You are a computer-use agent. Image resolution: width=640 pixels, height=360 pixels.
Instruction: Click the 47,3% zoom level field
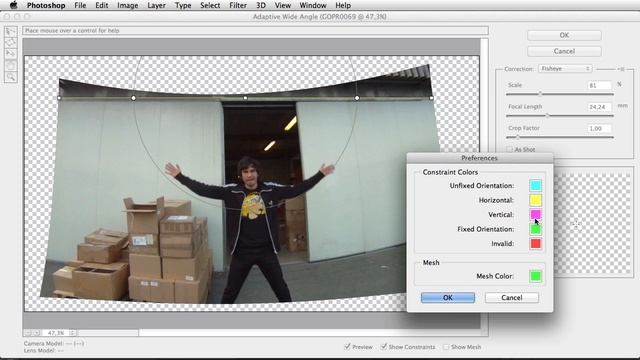[x=55, y=333]
